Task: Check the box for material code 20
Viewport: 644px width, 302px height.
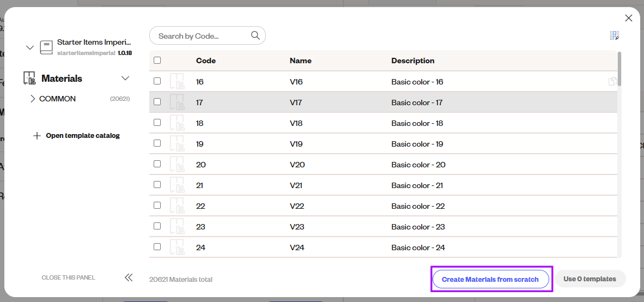Action: click(157, 164)
